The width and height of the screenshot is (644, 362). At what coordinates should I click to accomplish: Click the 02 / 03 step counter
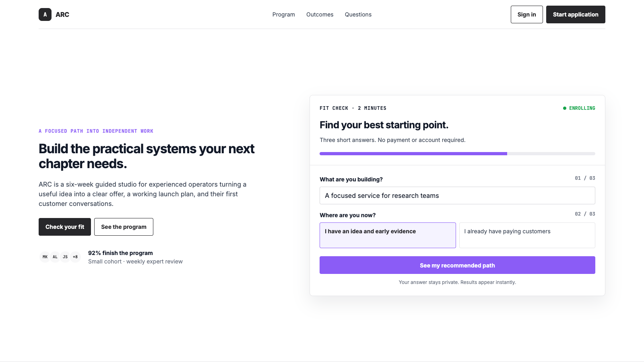[x=585, y=214]
